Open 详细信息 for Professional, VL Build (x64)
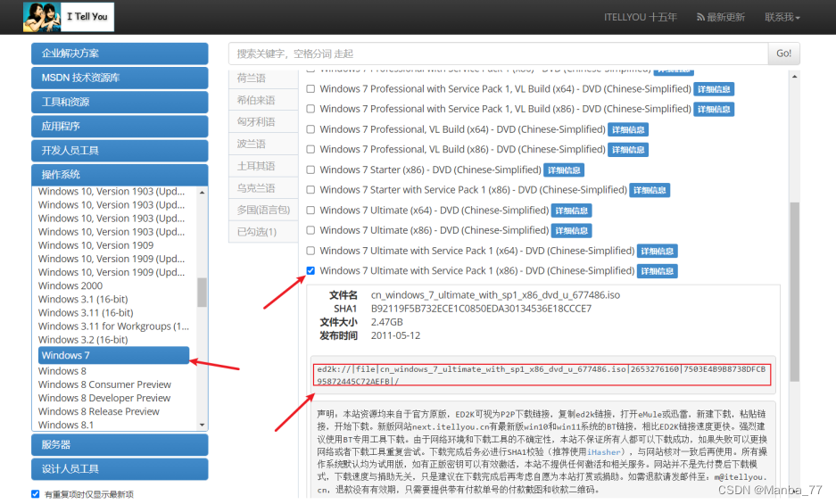This screenshot has width=836, height=504. (628, 129)
